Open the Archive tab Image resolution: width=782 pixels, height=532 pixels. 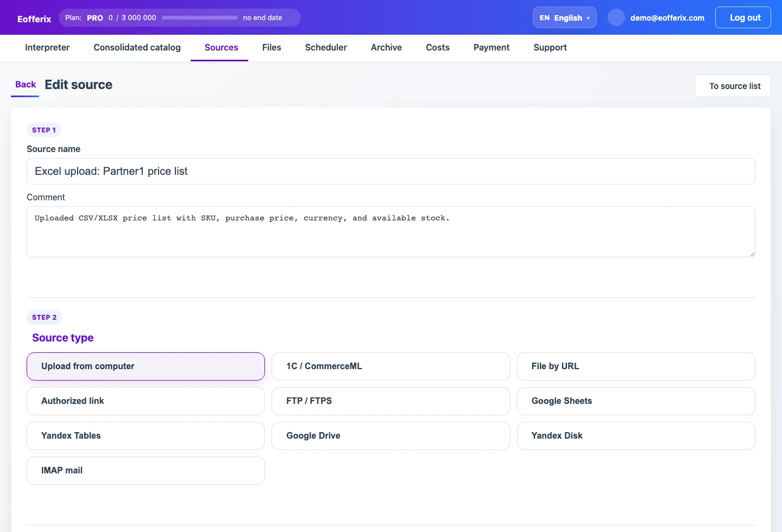point(386,48)
